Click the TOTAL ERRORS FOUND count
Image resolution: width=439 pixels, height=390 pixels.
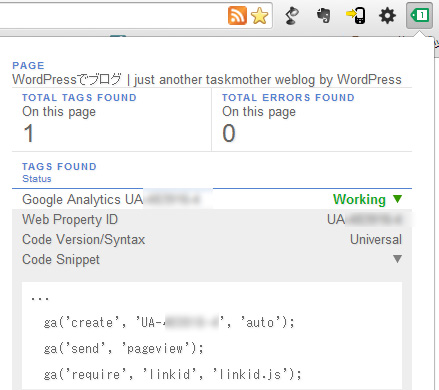pos(229,133)
